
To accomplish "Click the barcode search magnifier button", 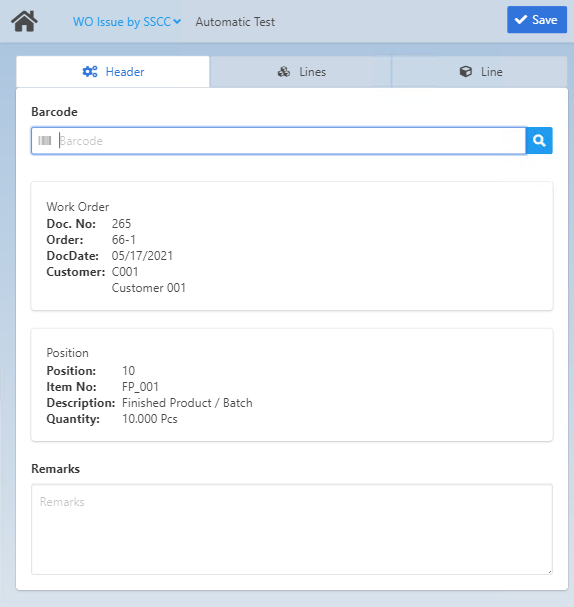I will (x=539, y=141).
